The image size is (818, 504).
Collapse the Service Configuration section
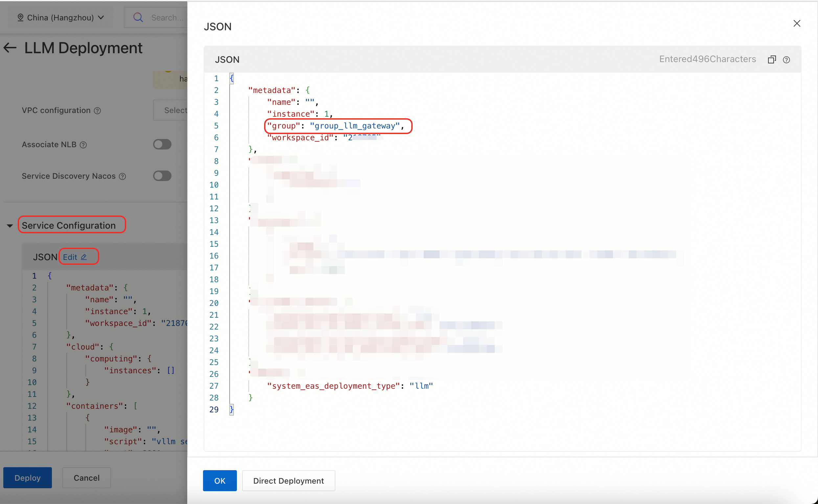point(10,226)
